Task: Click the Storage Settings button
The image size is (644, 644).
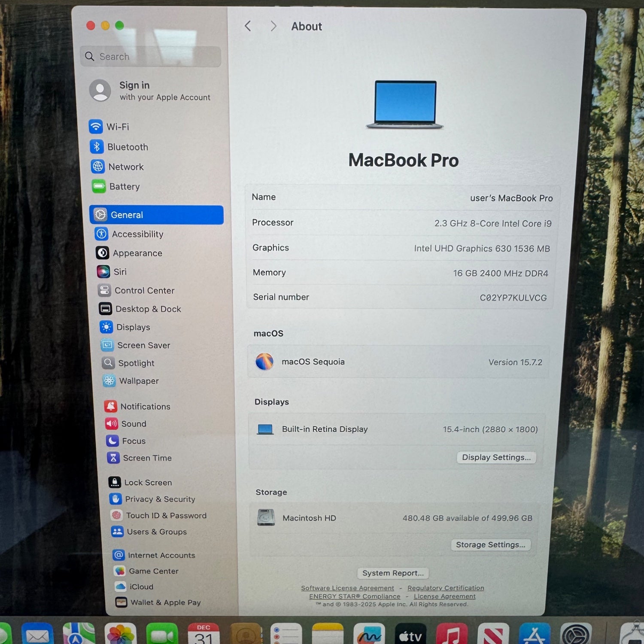Action: click(490, 545)
